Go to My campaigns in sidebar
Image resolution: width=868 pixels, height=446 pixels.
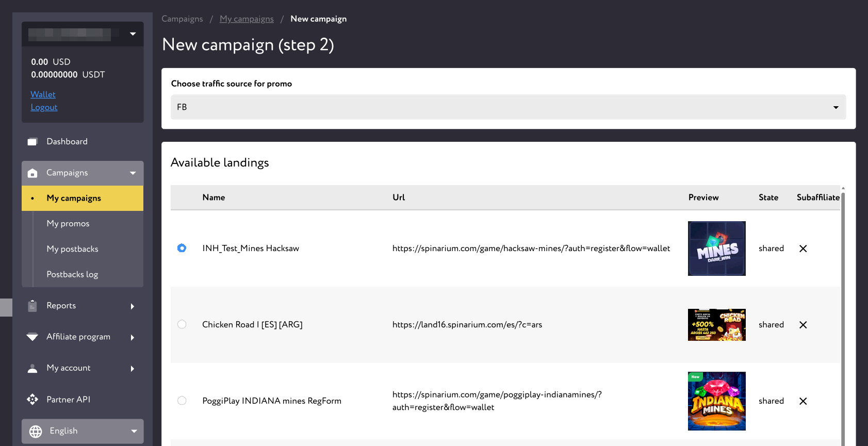tap(83, 198)
